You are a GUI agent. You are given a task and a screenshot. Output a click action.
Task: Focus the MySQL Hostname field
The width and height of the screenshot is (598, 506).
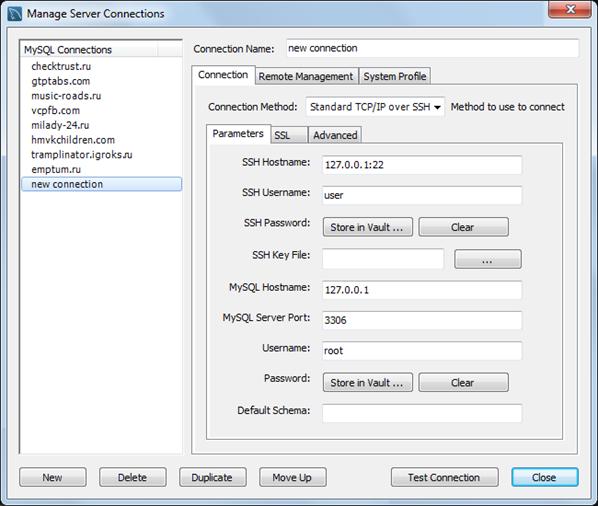[422, 290]
